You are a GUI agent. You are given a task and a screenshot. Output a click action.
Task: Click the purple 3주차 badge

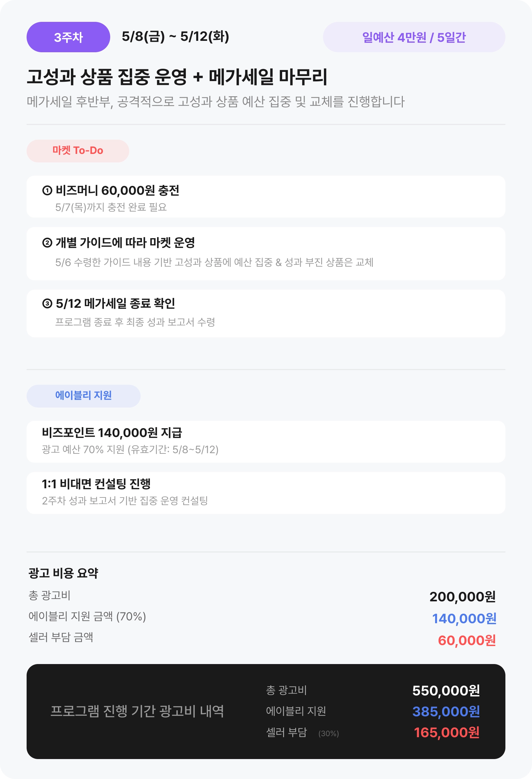click(x=68, y=37)
